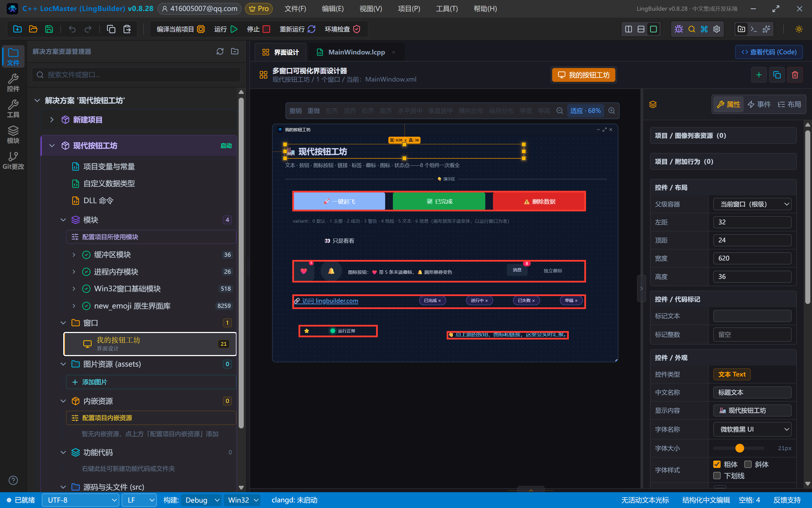Image resolution: width=812 pixels, height=508 pixels.
Task: Click the 添加图片 add image button
Action: (151, 382)
